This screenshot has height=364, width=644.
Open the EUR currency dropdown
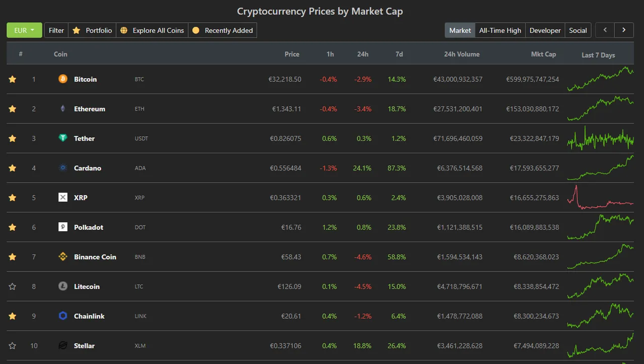tap(24, 30)
